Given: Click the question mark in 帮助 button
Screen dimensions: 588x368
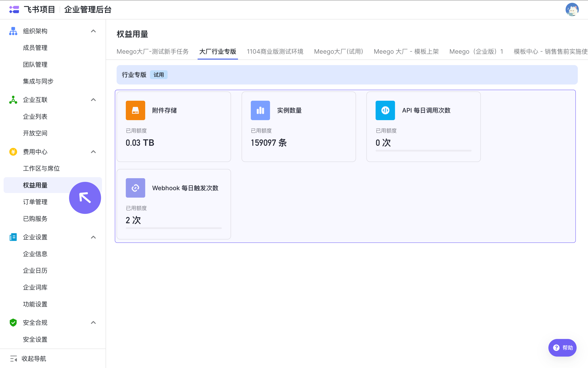Looking at the screenshot, I should point(556,348).
